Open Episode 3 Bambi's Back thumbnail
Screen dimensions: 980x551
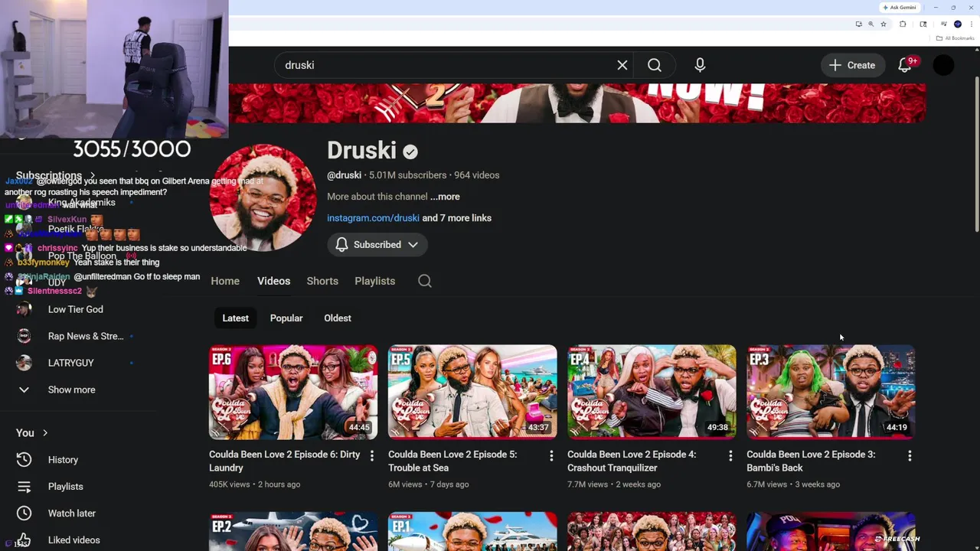click(x=831, y=392)
